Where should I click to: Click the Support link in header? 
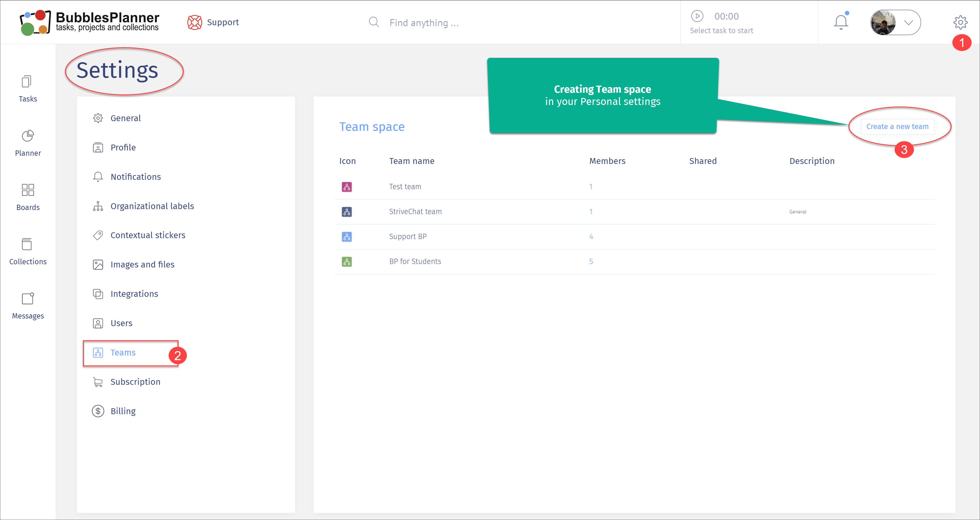coord(222,22)
